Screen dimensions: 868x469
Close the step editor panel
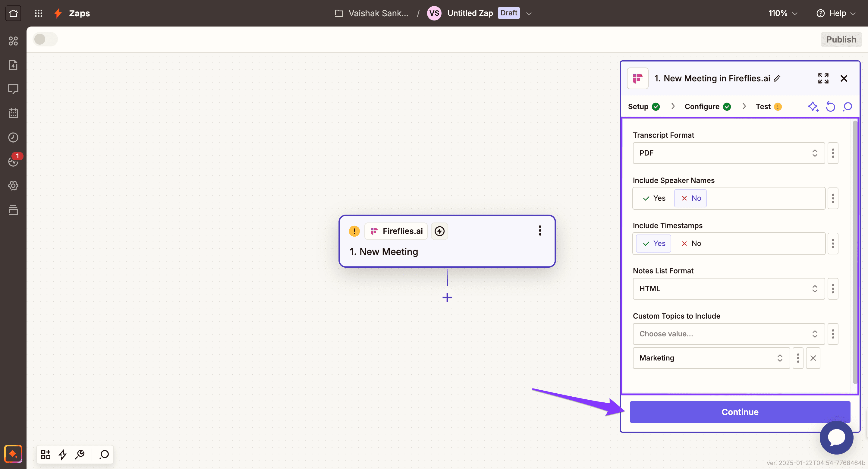pyautogui.click(x=843, y=78)
